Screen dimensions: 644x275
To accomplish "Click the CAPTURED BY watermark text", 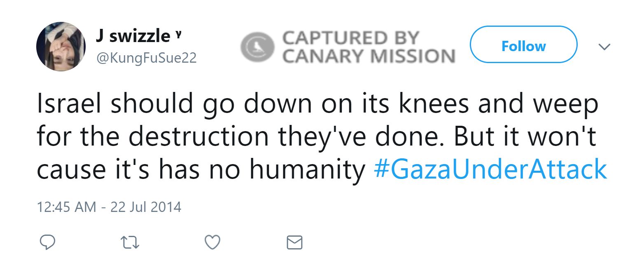I will coord(350,38).
